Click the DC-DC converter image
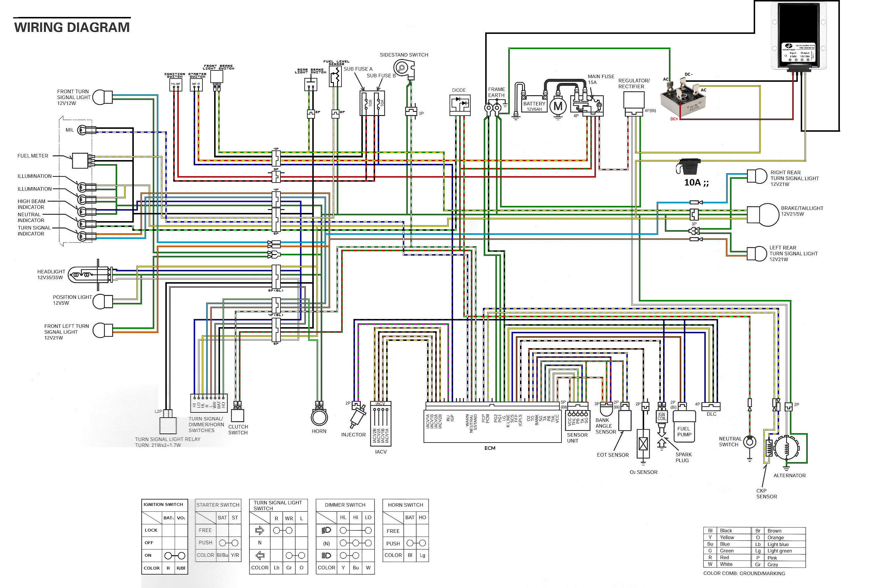Viewport: 879px width, 588px height. click(799, 36)
